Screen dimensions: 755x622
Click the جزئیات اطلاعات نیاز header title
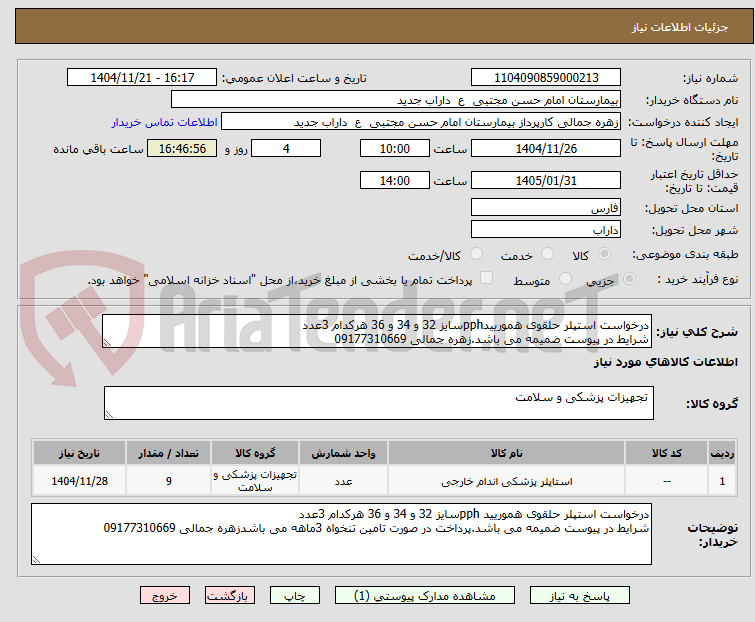679,27
